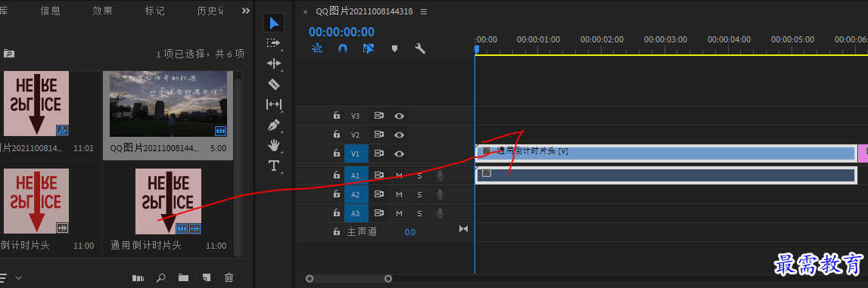Screen dimensions: 868x288
Task: Select the Track Select Forward tool
Action: (274, 42)
